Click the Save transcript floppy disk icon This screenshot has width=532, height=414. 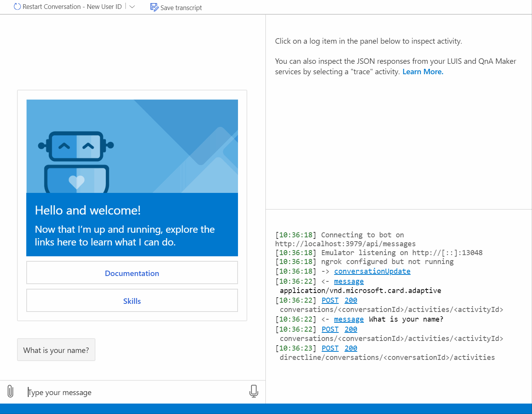point(154,7)
